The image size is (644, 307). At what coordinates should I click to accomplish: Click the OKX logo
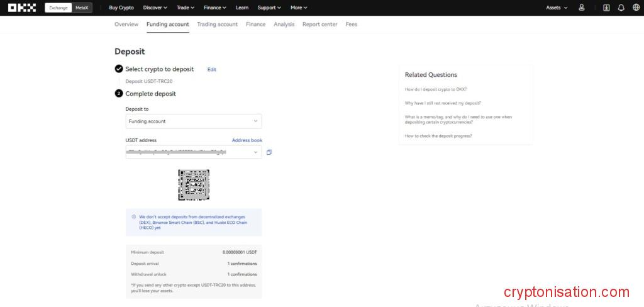22,8
